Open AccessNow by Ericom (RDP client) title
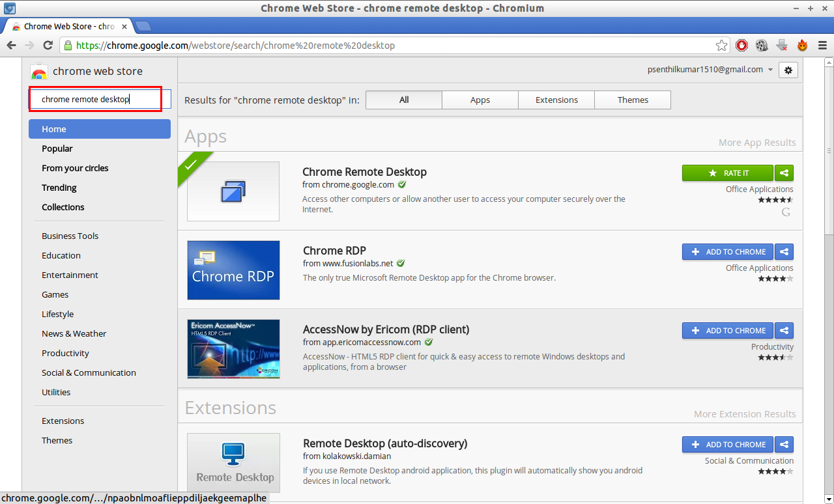This screenshot has width=834, height=504. [x=386, y=329]
